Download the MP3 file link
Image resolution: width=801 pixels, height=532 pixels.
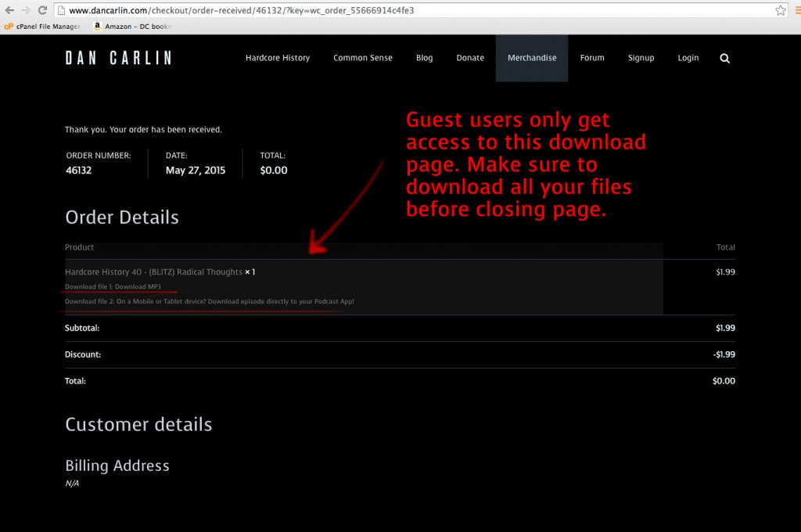coord(113,286)
